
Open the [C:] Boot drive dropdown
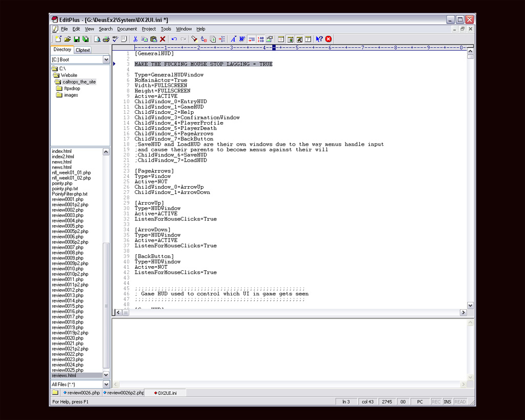pos(106,59)
